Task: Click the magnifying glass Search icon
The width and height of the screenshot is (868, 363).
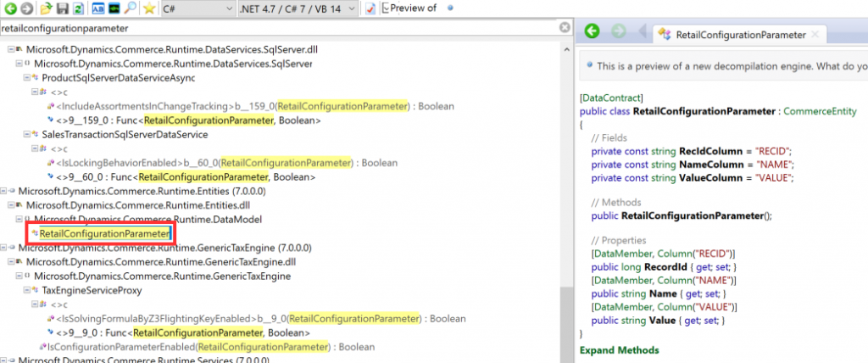Action: (x=131, y=8)
